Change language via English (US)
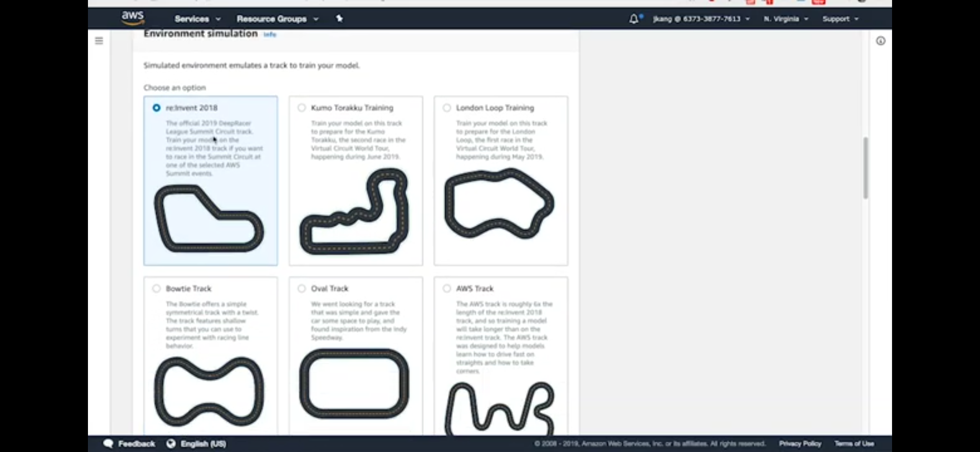The width and height of the screenshot is (980, 452). click(203, 444)
